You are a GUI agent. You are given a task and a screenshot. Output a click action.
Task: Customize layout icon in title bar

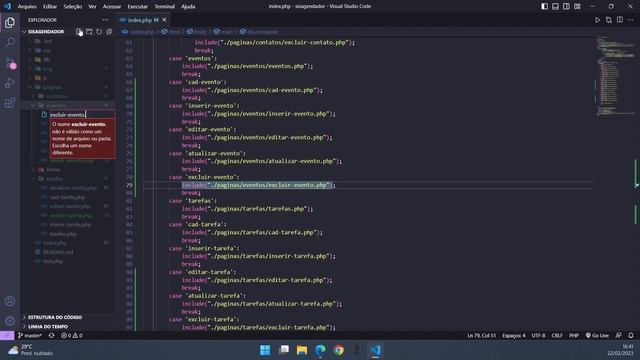pos(577,6)
